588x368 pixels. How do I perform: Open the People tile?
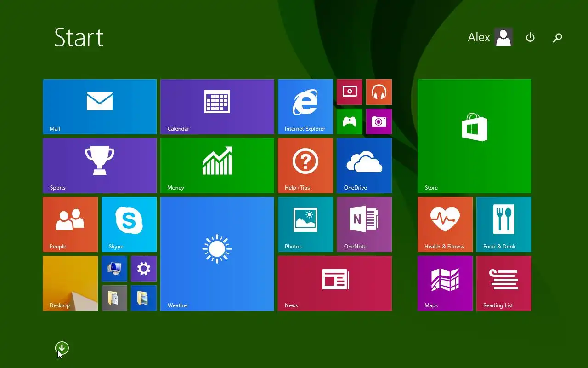[x=70, y=224]
